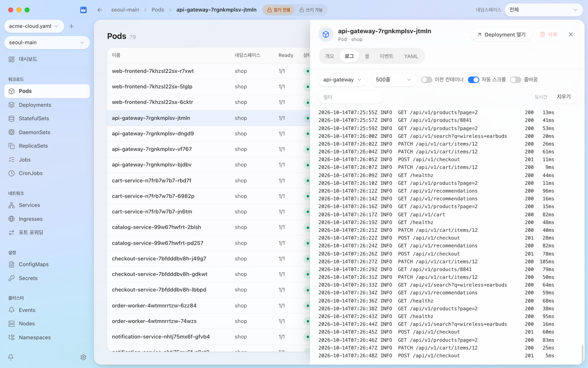Click the Deployment 열기 button
Viewport: 588px width, 368px height.
(x=501, y=35)
